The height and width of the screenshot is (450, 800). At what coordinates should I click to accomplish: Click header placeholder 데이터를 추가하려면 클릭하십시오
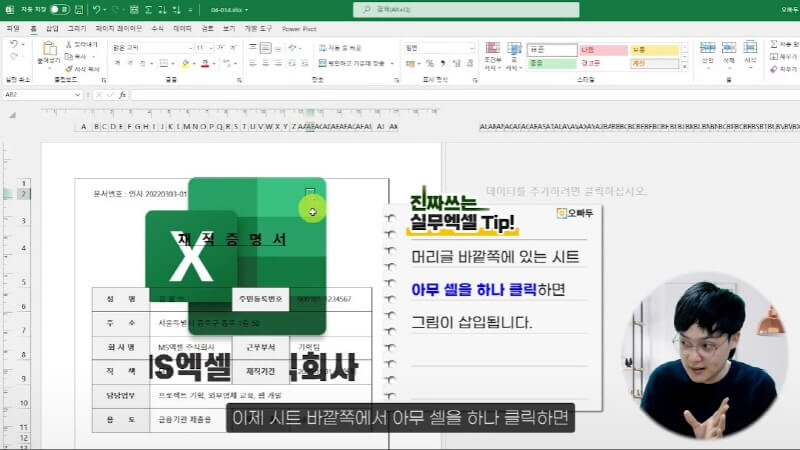(566, 191)
